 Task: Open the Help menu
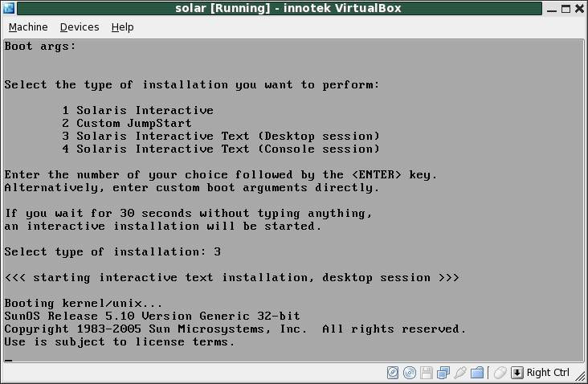pyautogui.click(x=122, y=27)
